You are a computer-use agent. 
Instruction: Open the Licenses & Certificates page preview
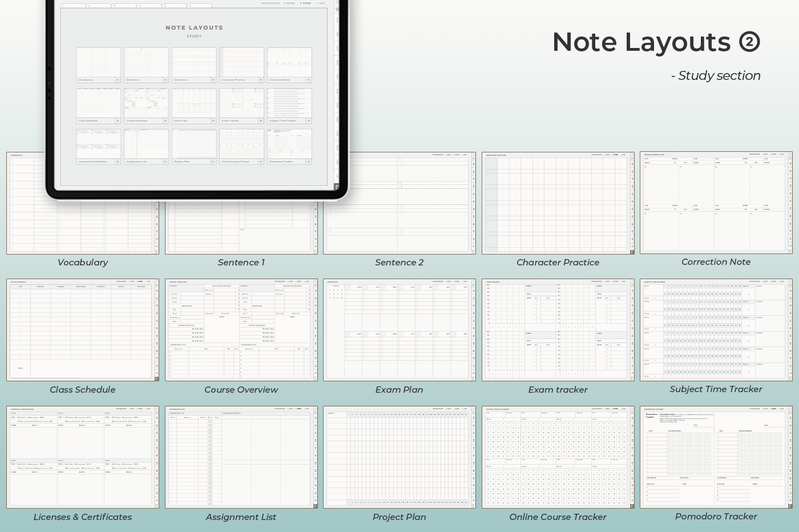83,457
